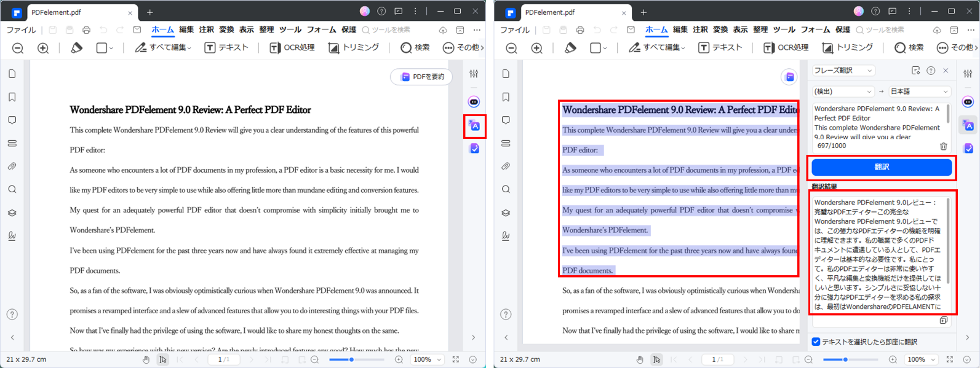This screenshot has height=368, width=980.
Task: Clear the translation input with the trash icon
Action: pyautogui.click(x=943, y=146)
